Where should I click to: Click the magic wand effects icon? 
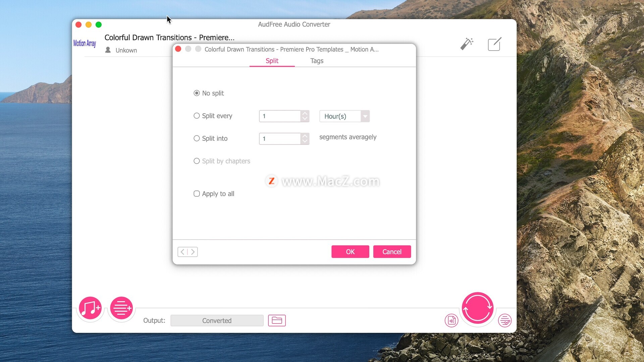click(x=467, y=44)
